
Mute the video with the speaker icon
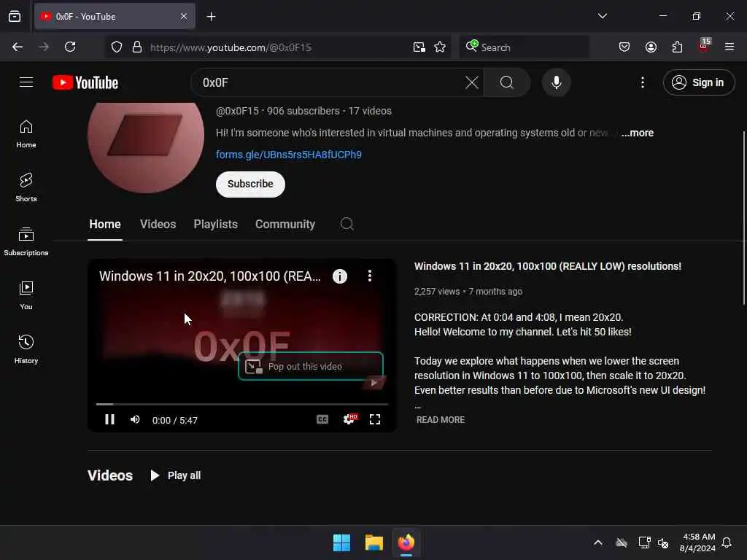pos(135,419)
